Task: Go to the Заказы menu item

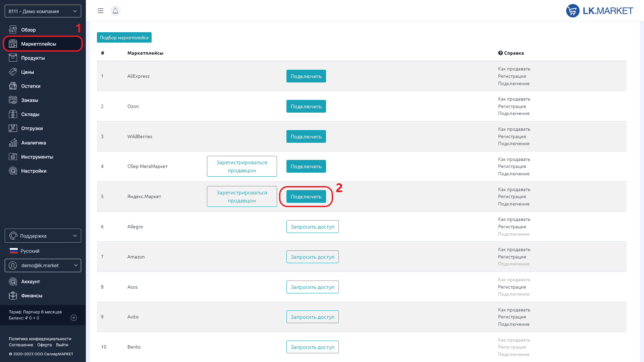Action: pos(30,100)
